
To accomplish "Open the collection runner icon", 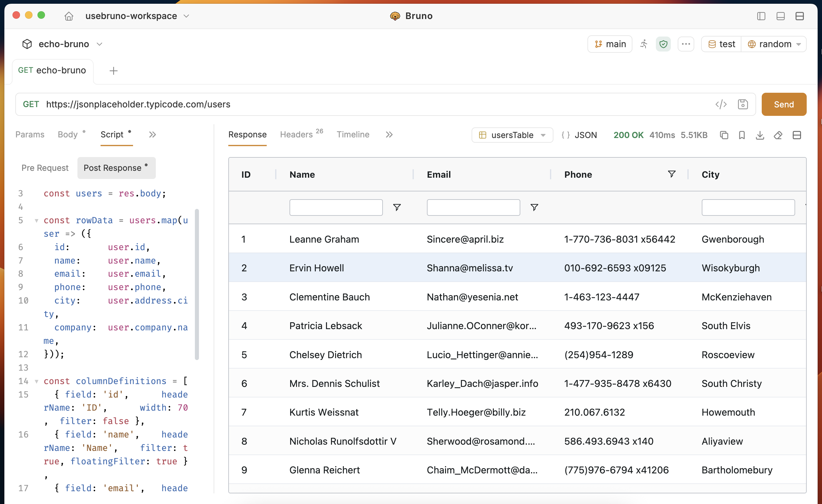I will pyautogui.click(x=644, y=44).
